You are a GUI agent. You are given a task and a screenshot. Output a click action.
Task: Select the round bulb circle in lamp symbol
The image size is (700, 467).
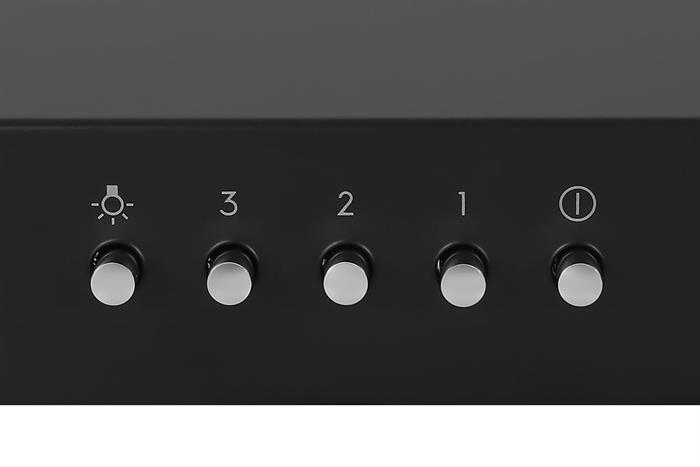112,205
